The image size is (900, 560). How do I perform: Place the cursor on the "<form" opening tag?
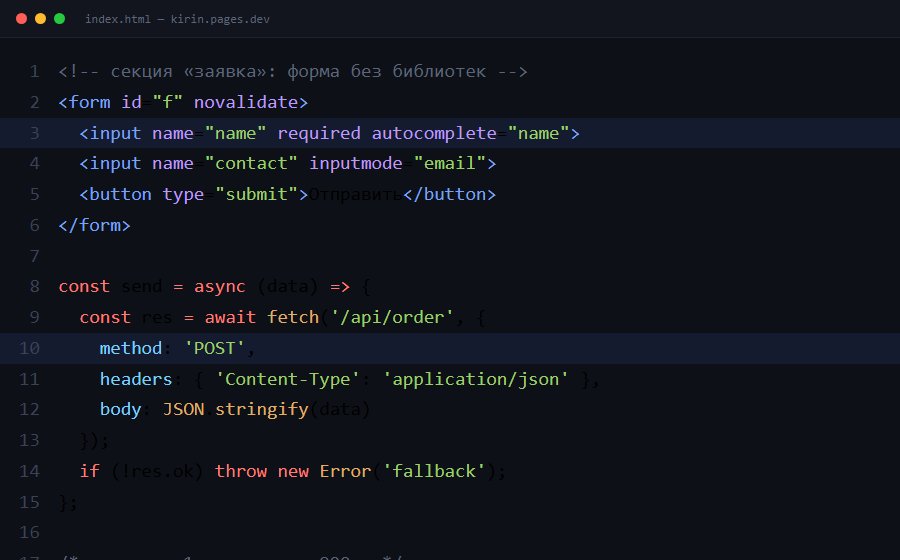tap(84, 102)
